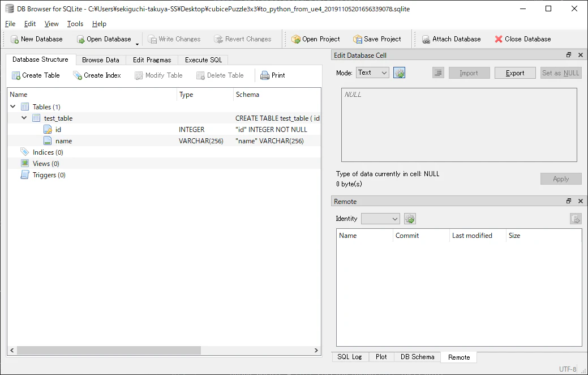Viewport: 588px width, 375px height.
Task: Click the Attach Database icon
Action: coord(426,39)
